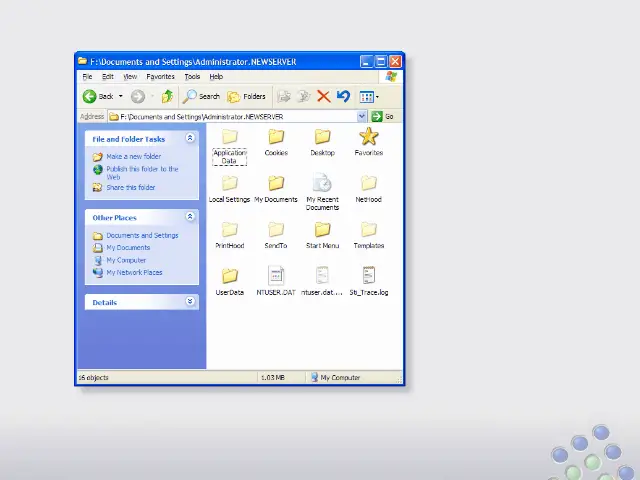Screen dimensions: 640x480
Task: Expand the Details panel
Action: (x=190, y=302)
